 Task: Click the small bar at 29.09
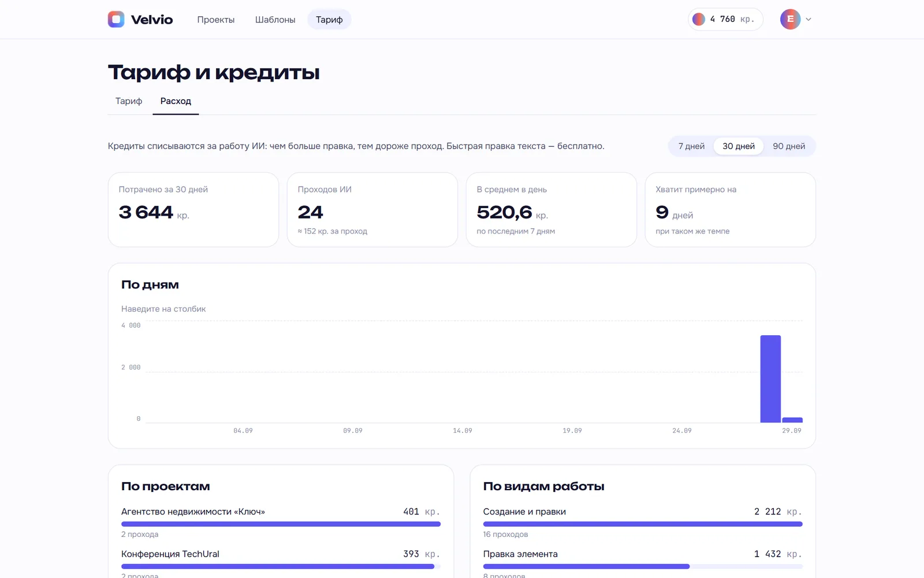click(x=792, y=420)
